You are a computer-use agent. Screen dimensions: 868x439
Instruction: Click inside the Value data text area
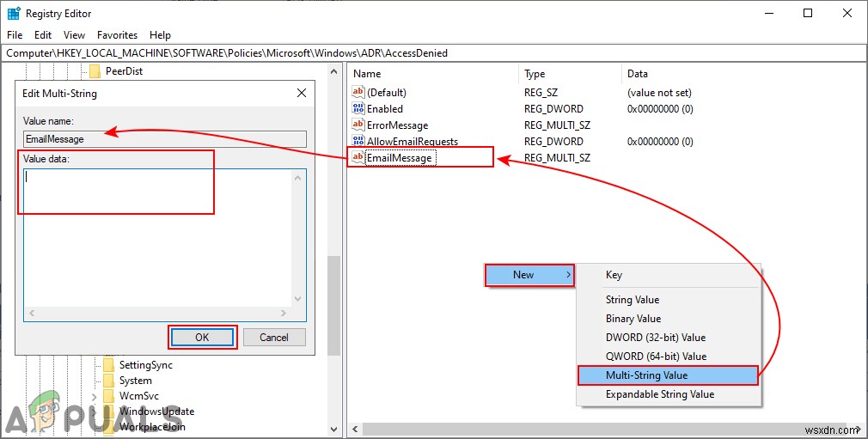click(158, 238)
